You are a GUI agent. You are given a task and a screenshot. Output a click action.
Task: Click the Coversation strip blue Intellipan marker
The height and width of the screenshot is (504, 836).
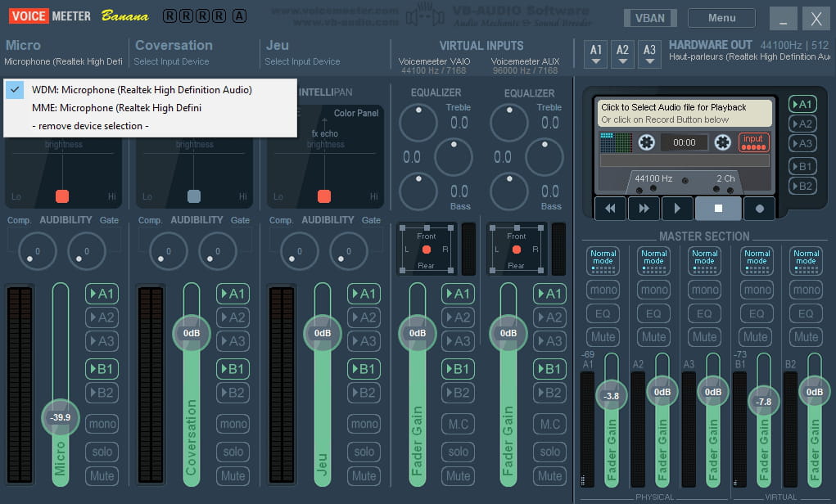point(194,196)
